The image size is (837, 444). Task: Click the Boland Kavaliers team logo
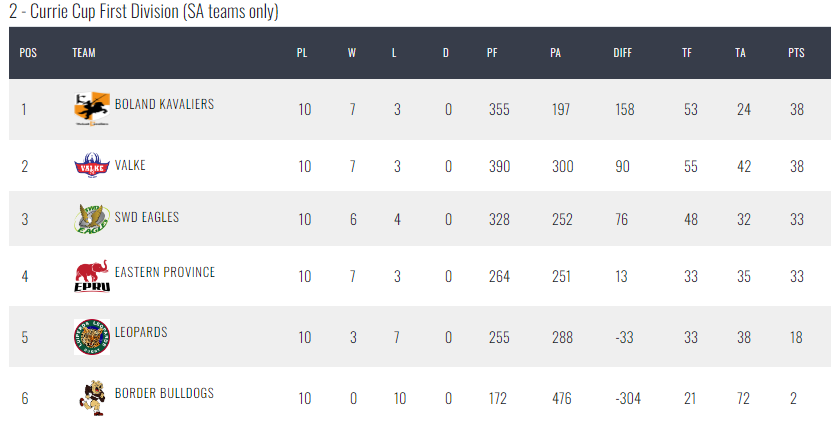[x=92, y=109]
